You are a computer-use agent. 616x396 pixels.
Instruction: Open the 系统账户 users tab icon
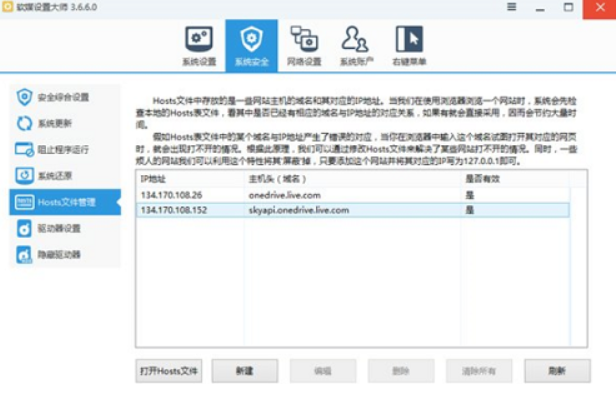point(355,39)
